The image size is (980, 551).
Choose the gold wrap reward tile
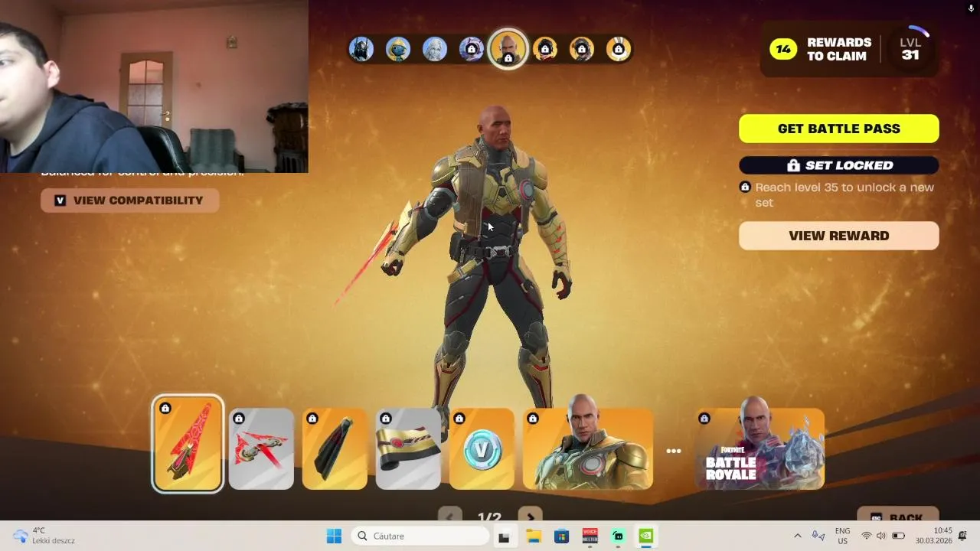[408, 448]
